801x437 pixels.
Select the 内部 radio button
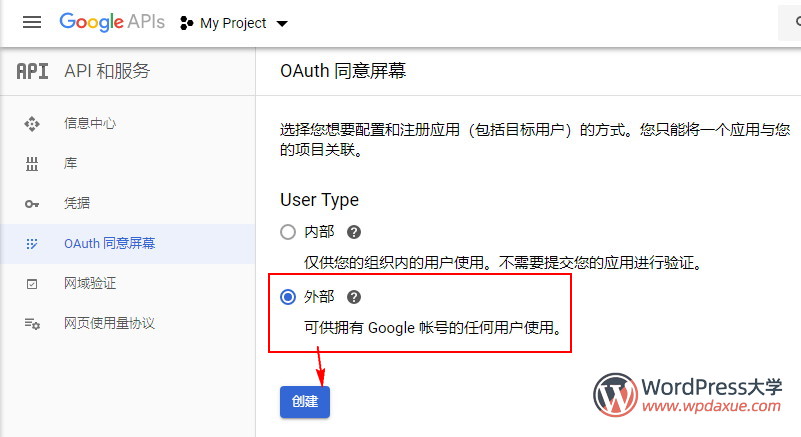(288, 232)
